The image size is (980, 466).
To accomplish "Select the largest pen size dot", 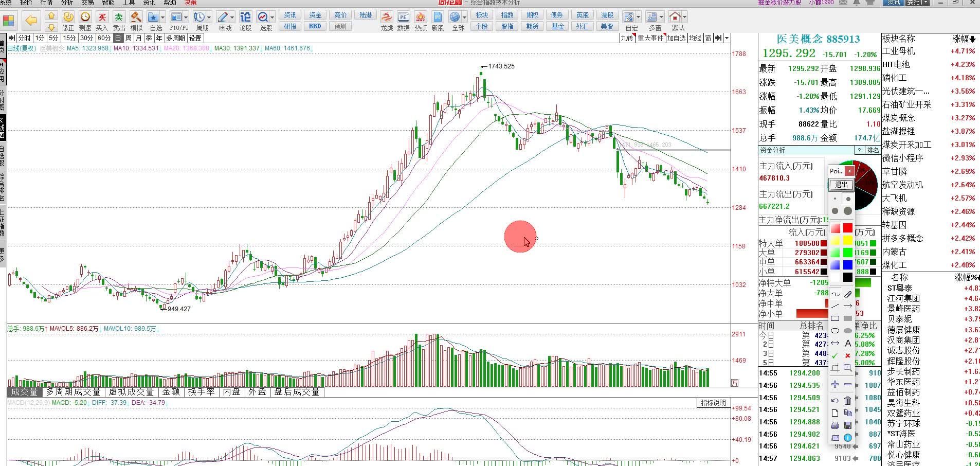I will [848, 211].
